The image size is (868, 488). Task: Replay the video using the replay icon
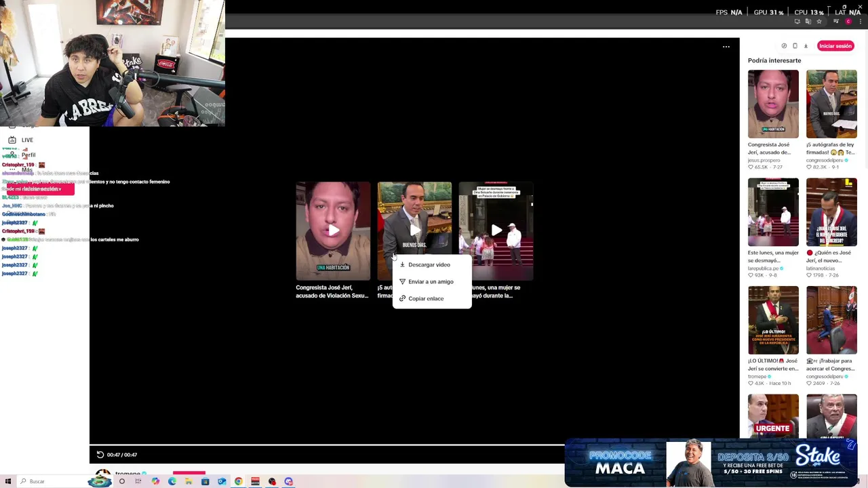point(100,455)
